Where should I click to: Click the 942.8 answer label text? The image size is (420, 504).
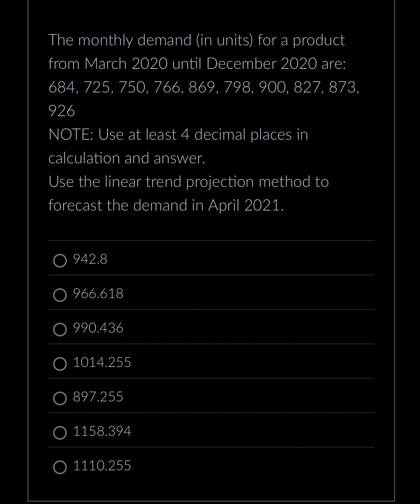coord(90,260)
